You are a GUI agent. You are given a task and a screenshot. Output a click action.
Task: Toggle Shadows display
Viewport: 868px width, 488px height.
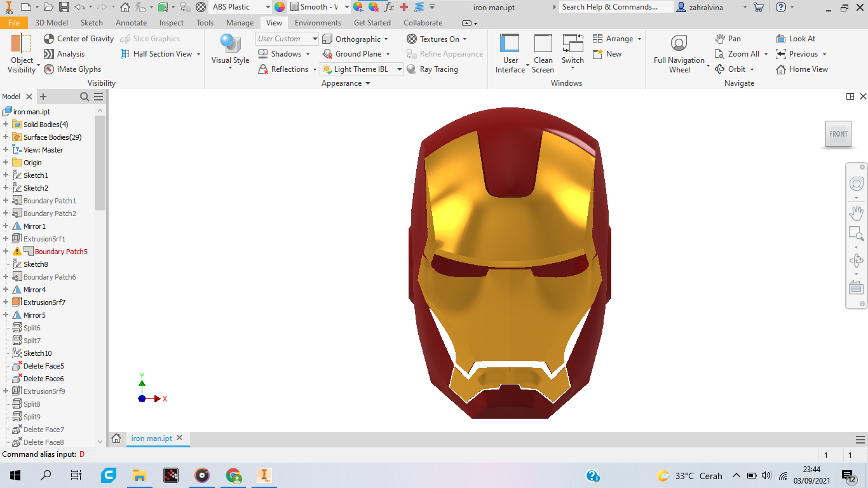pos(280,54)
